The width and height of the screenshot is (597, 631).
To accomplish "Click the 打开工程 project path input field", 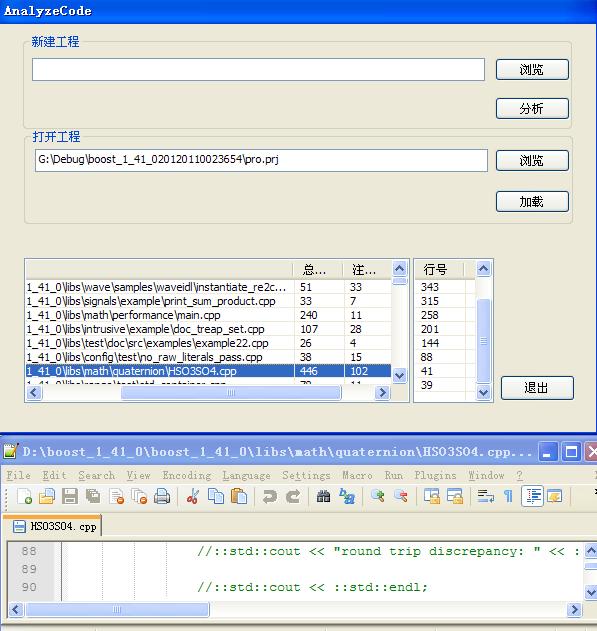I will pos(261,160).
